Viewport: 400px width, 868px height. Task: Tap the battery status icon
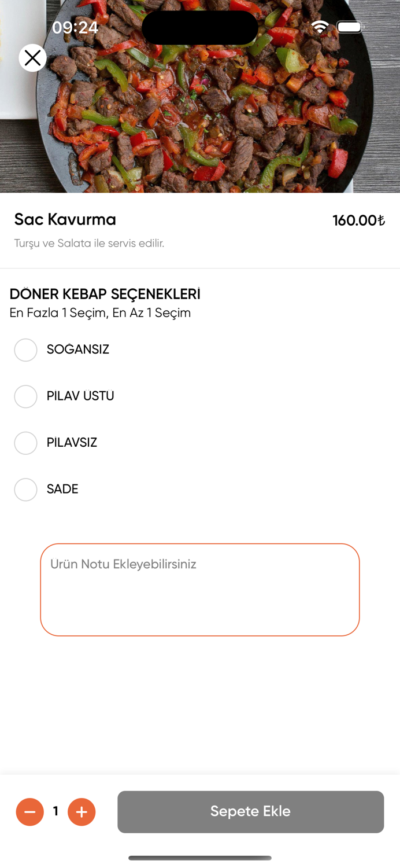pyautogui.click(x=350, y=27)
